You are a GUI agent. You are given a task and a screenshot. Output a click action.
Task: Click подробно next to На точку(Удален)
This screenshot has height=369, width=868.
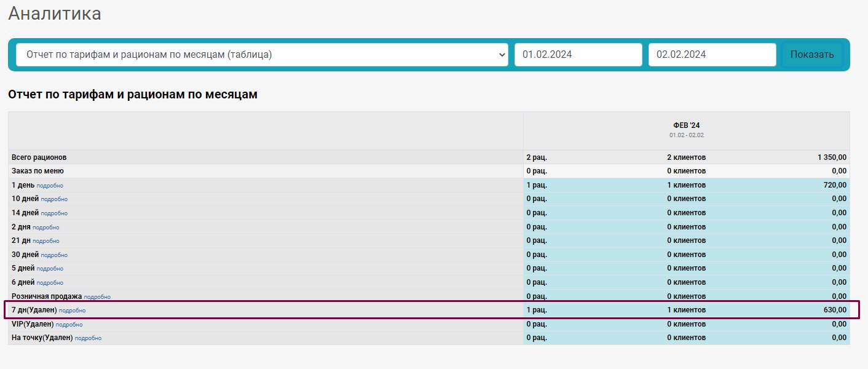point(88,338)
